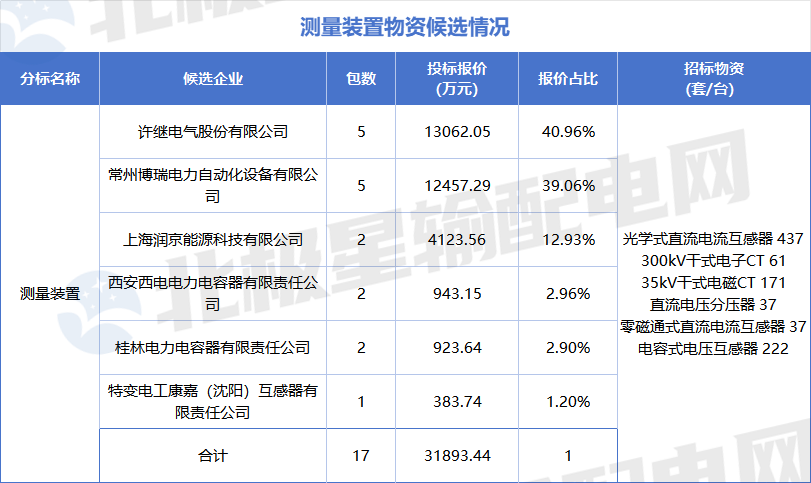Select the bid price 13062.05 cell

click(457, 132)
